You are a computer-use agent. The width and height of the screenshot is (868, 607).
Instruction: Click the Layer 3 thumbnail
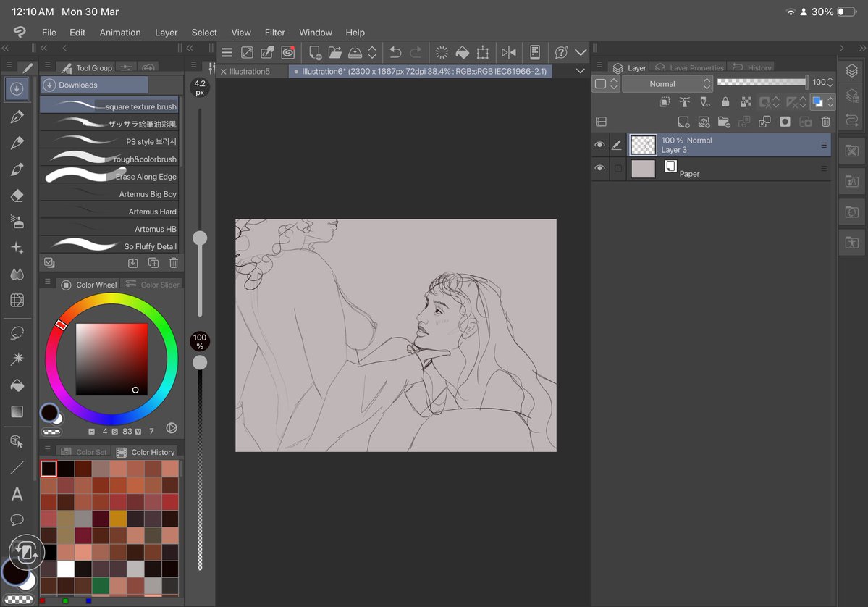pyautogui.click(x=644, y=145)
